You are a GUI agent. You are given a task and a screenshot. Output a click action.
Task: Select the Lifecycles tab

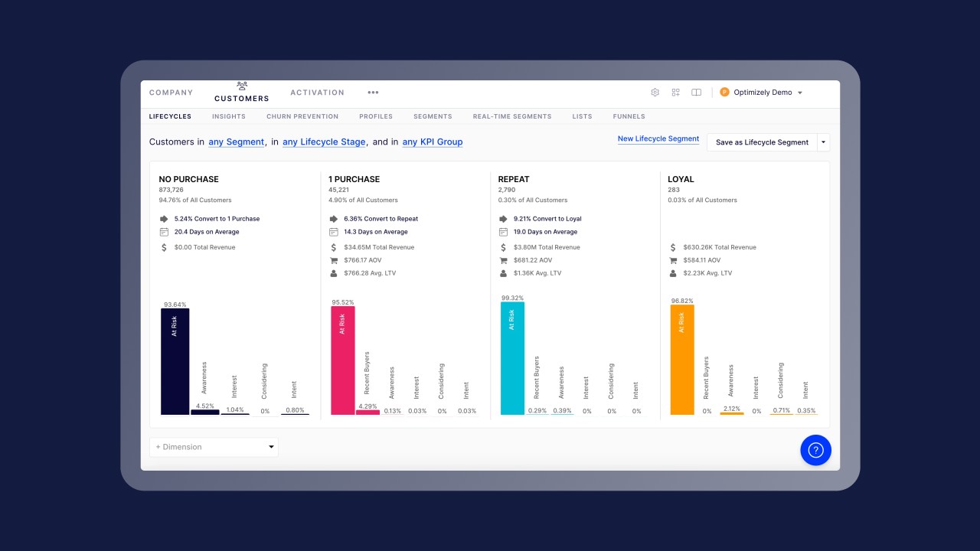(170, 116)
